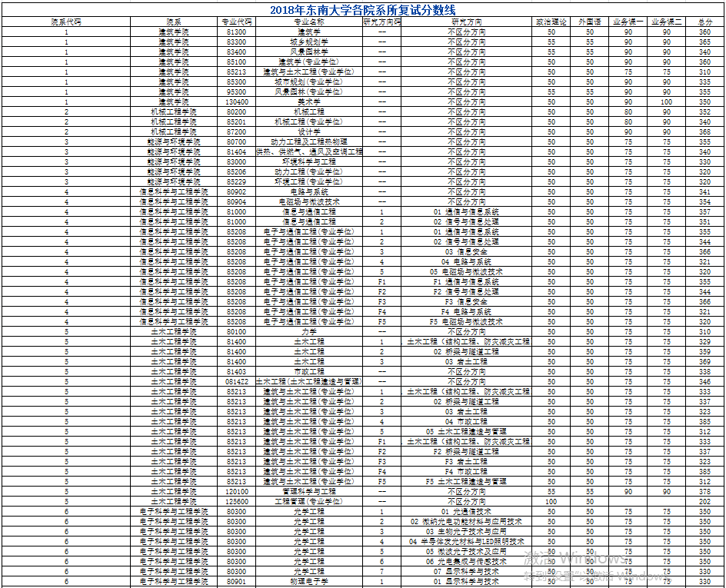Select the total score cell 329
Screen dimensions: 726x588
[705, 342]
